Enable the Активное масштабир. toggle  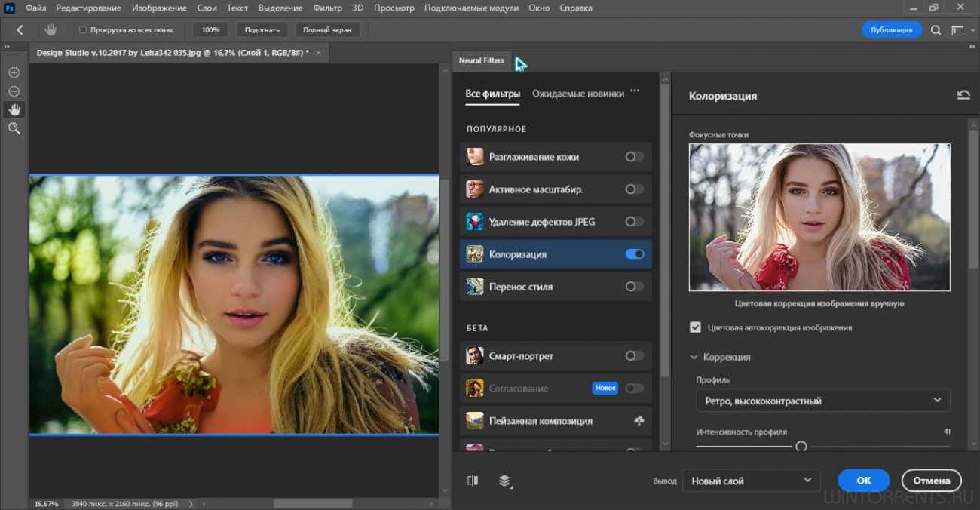[x=635, y=189]
